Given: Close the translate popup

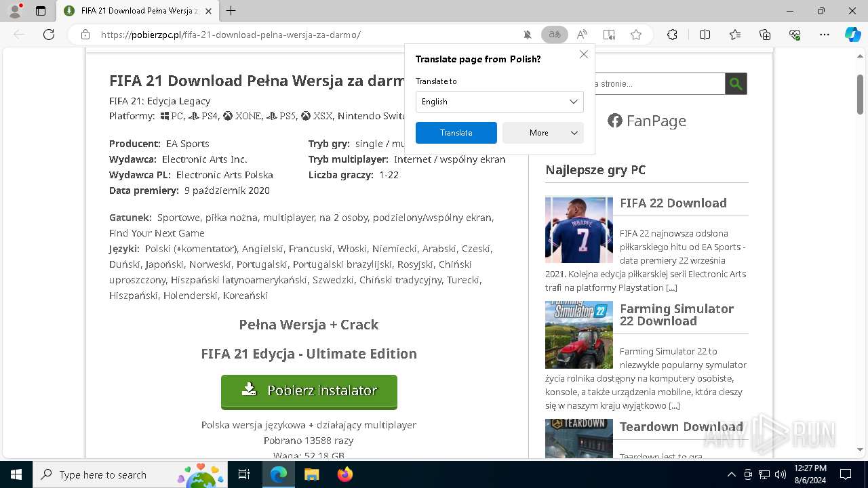Looking at the screenshot, I should coord(583,54).
